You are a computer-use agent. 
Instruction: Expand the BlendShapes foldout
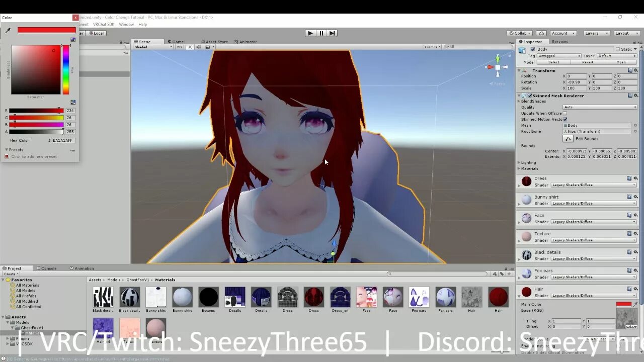tap(520, 101)
